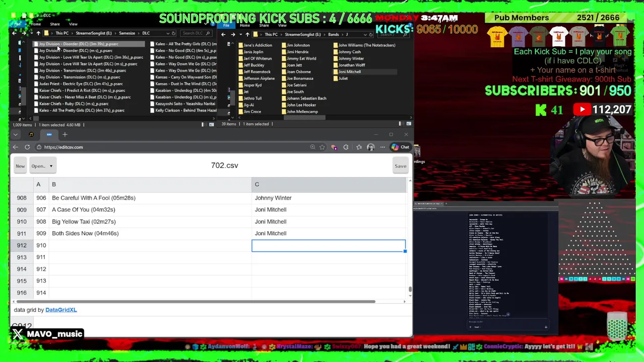This screenshot has width=644, height=362.
Task: Open the browser three-dots settings menu
Action: coord(382,147)
